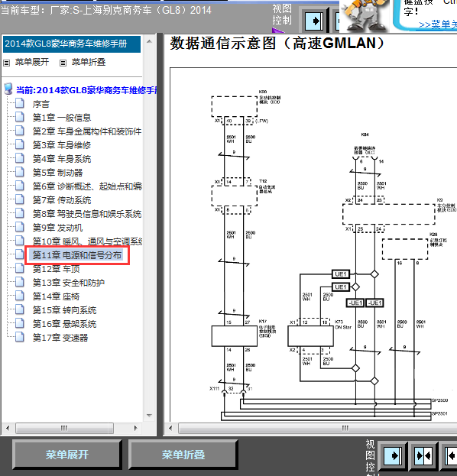457x476 pixels.
Task: Open 第9章 发动机 chapter
Action: tap(57, 228)
